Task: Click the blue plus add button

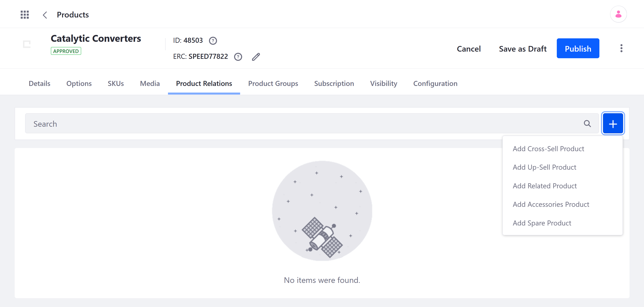Action: click(613, 123)
